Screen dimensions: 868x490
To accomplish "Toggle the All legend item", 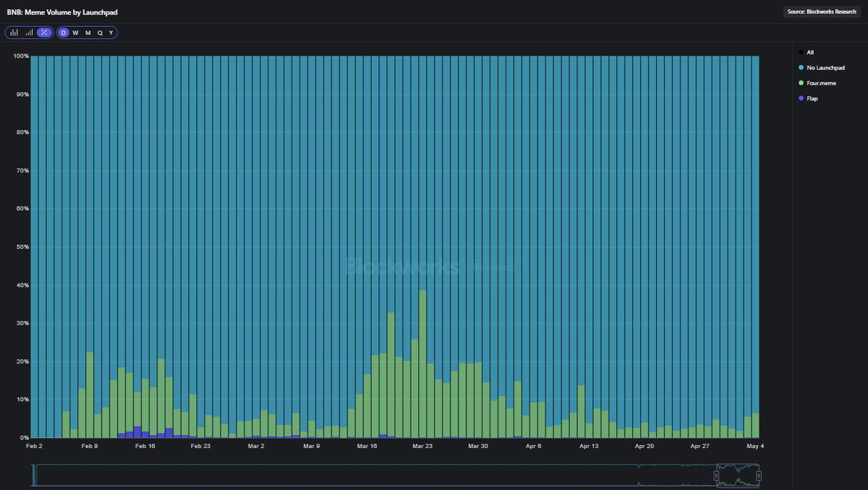I will 810,52.
